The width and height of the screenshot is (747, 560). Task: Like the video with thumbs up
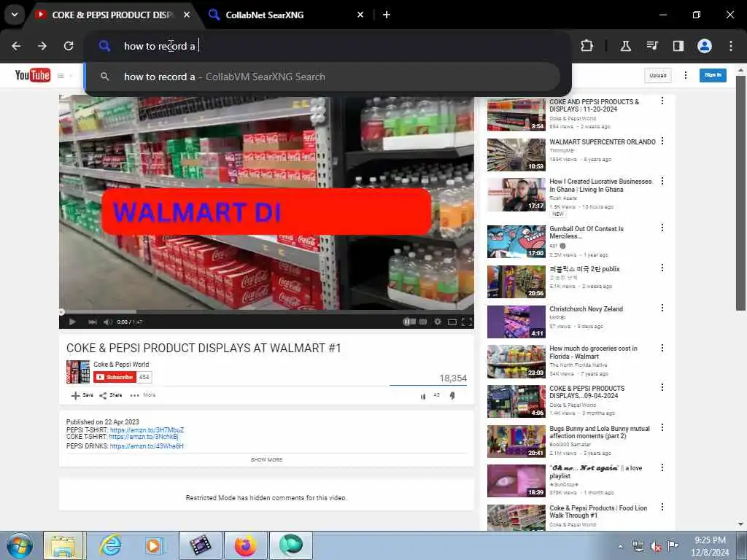click(x=423, y=396)
